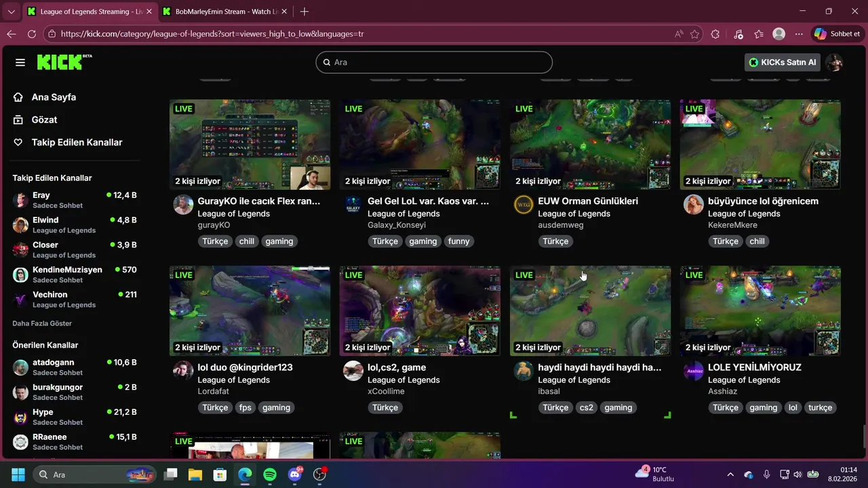868x488 pixels.
Task: Go back with browser back arrow
Action: 12,34
